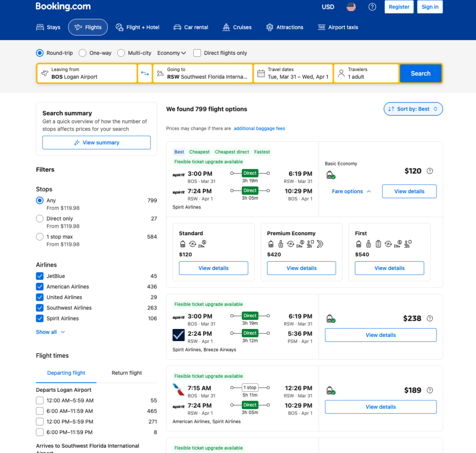Viewport: 476px width, 453px height.
Task: Open the Sort by: Best dropdown
Action: [413, 109]
